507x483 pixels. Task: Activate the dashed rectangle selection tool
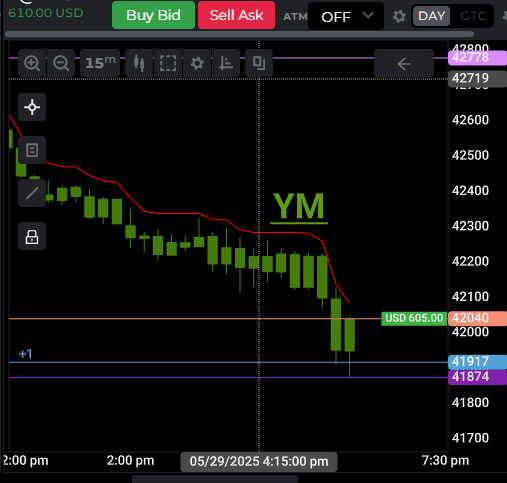168,63
